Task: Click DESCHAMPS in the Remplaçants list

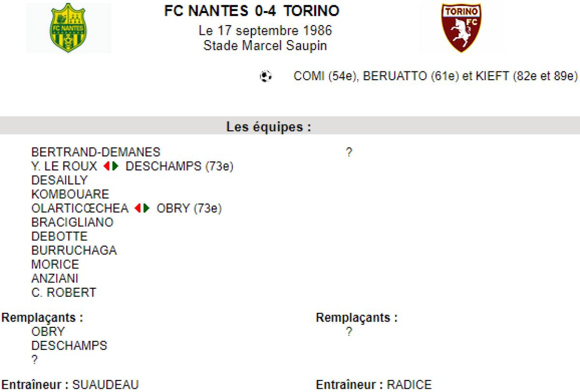Action: (x=69, y=346)
